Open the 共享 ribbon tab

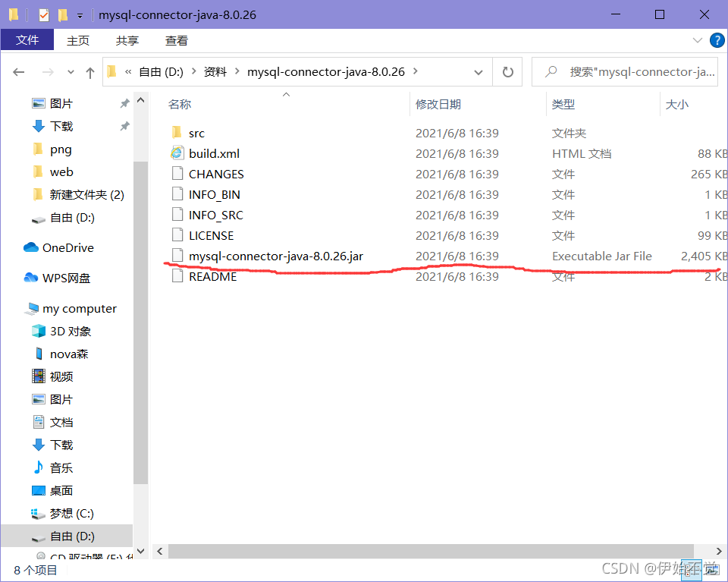pyautogui.click(x=127, y=41)
